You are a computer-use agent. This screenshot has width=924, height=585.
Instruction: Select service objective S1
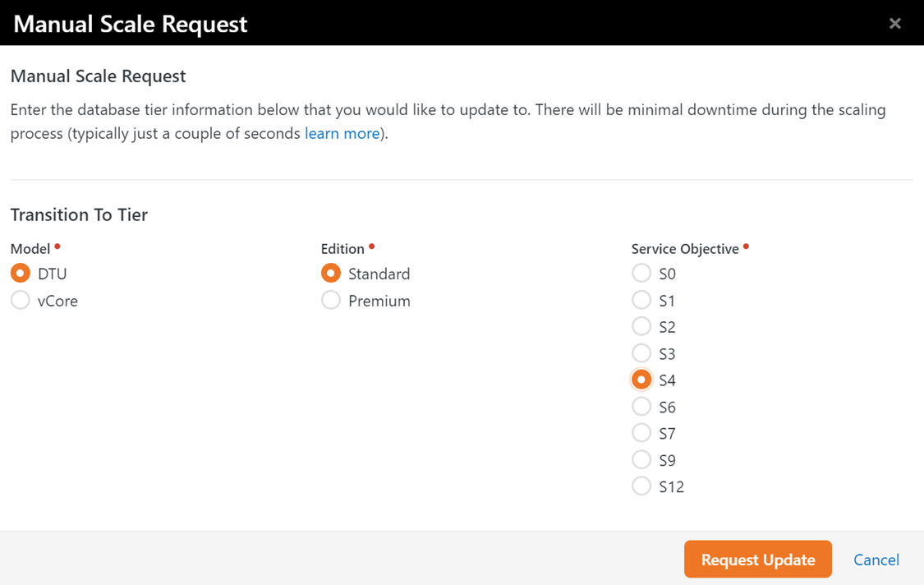click(641, 300)
